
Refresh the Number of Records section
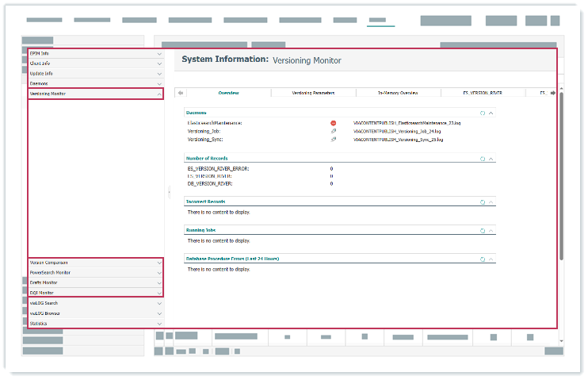click(483, 159)
